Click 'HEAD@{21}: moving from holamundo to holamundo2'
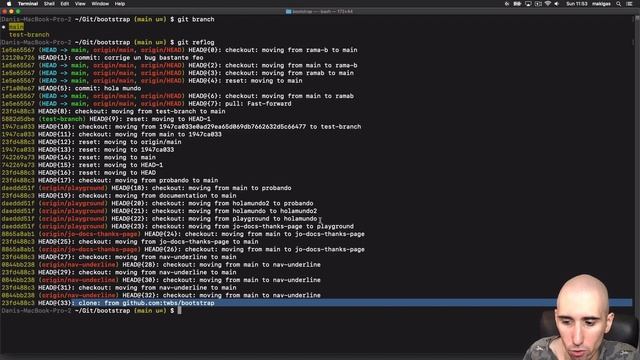Screen dimensions: 640x360 pyautogui.click(x=214, y=211)
